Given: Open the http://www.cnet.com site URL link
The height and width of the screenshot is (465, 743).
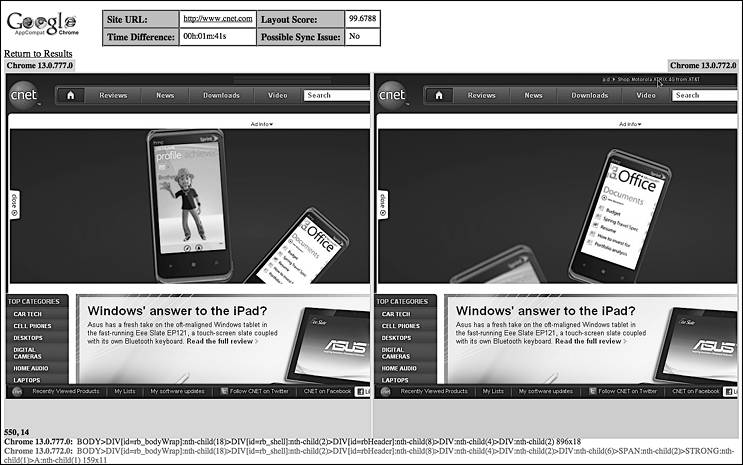Looking at the screenshot, I should coord(217,18).
